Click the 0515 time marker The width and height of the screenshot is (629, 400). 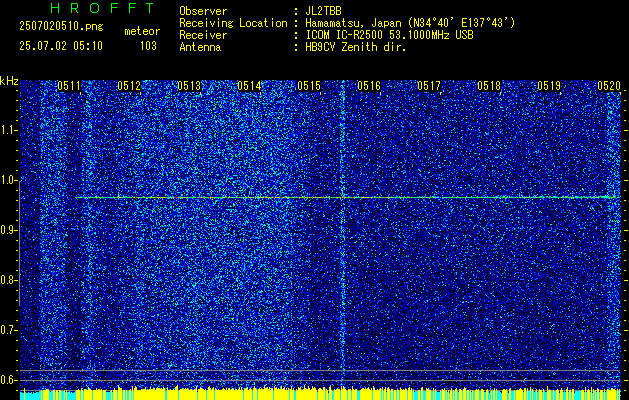(308, 85)
